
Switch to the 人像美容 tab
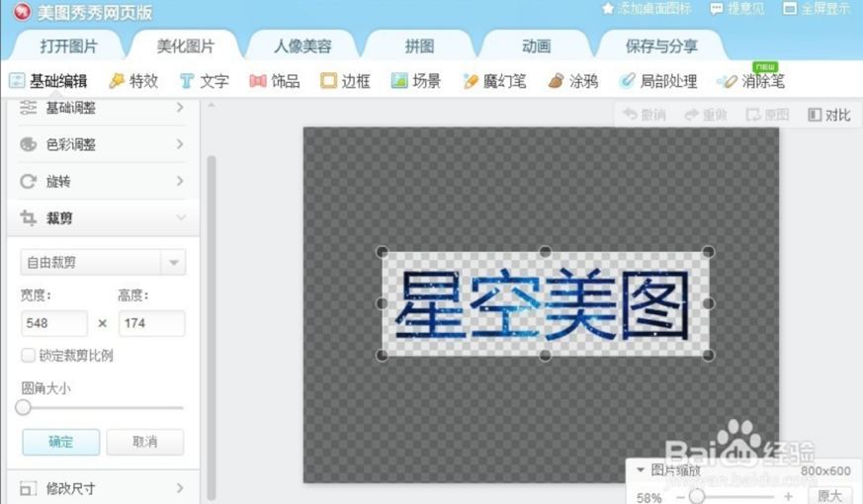pos(302,46)
